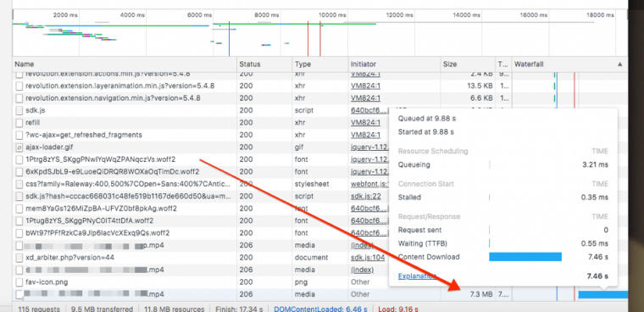Click the css?family=Raleway stylesheet file icon

(x=19, y=184)
